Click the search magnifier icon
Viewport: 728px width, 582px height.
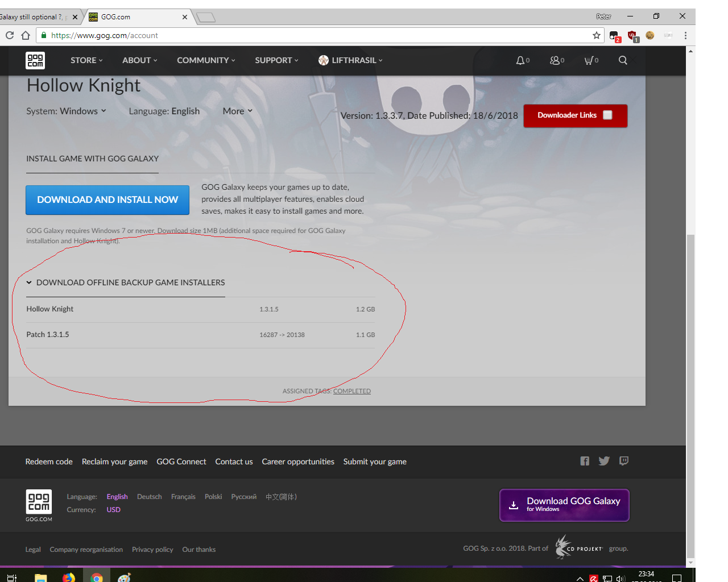[623, 60]
